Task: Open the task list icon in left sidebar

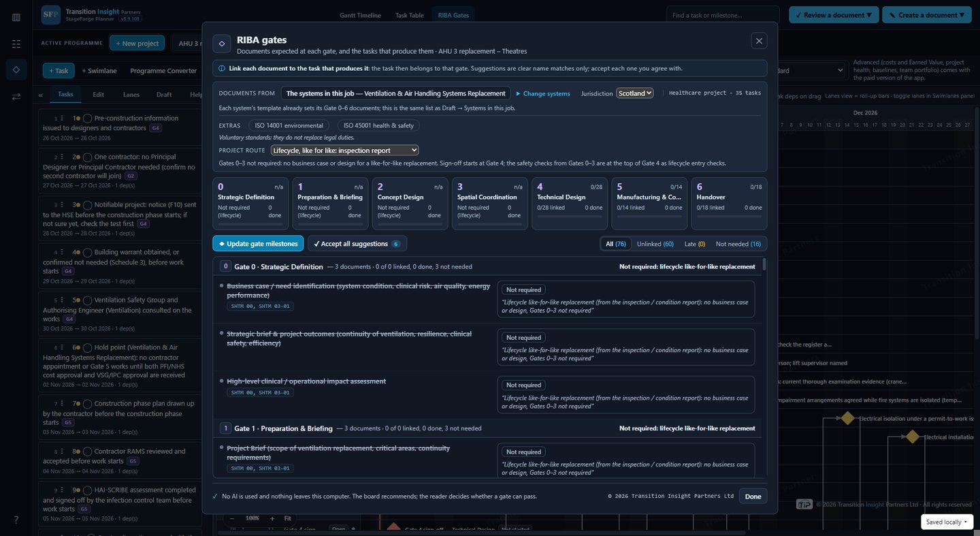Action: point(16,44)
